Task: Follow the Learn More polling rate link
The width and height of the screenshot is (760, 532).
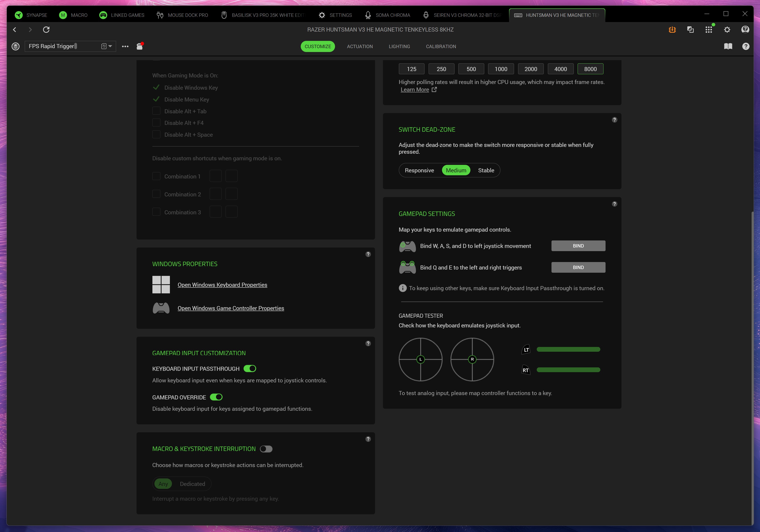Action: click(x=415, y=90)
